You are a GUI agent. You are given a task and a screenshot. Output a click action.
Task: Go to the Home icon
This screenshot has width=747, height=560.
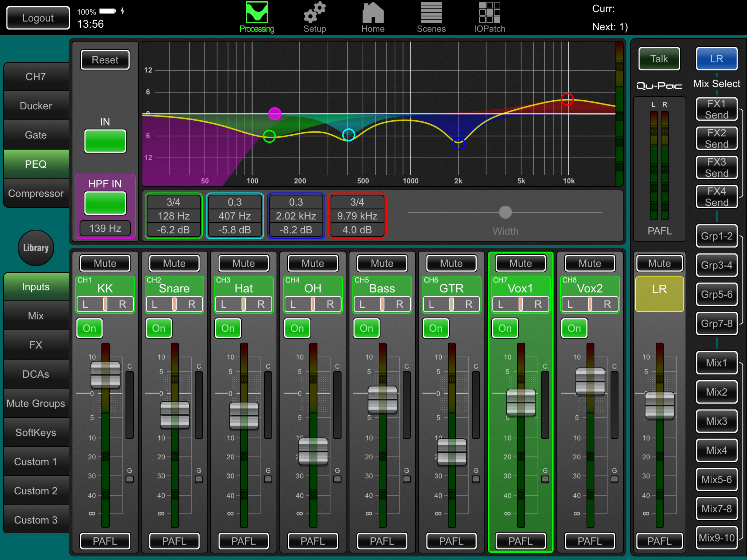(373, 13)
